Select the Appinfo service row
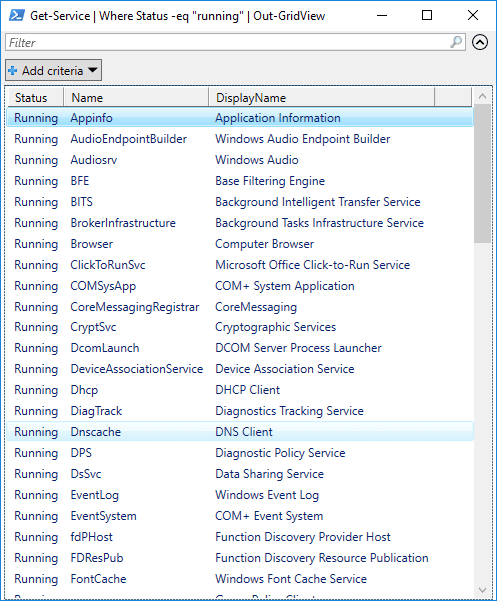 (240, 118)
